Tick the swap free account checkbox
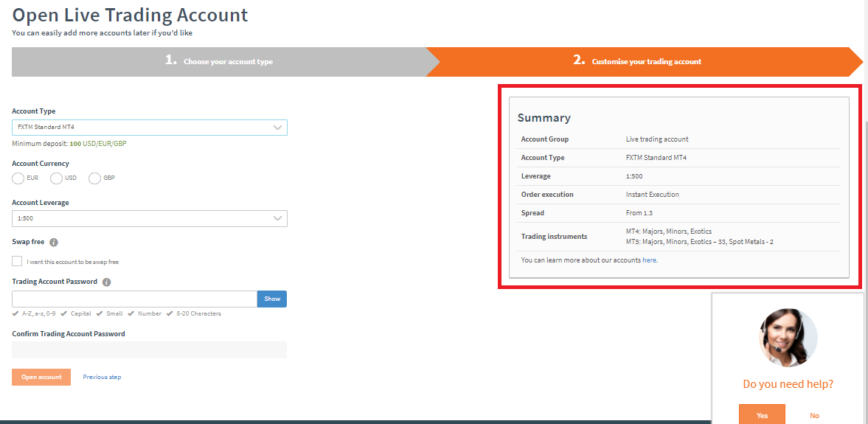868x424 pixels. [x=17, y=261]
